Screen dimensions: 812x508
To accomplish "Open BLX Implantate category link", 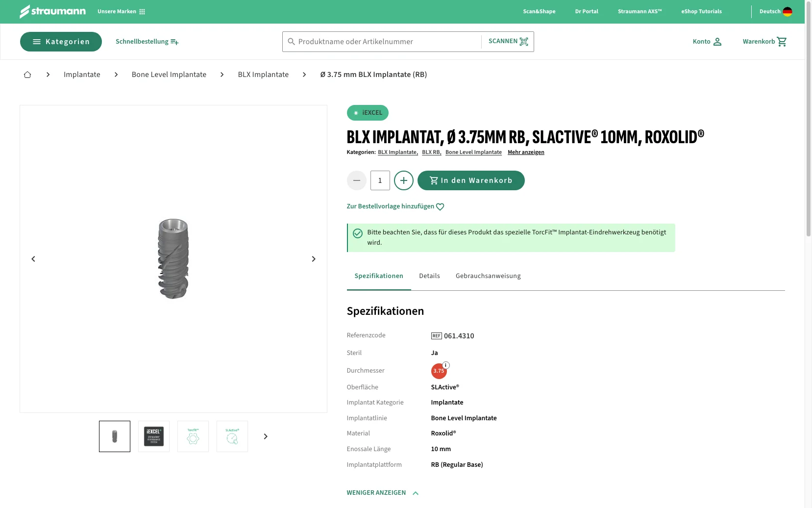I will click(398, 152).
